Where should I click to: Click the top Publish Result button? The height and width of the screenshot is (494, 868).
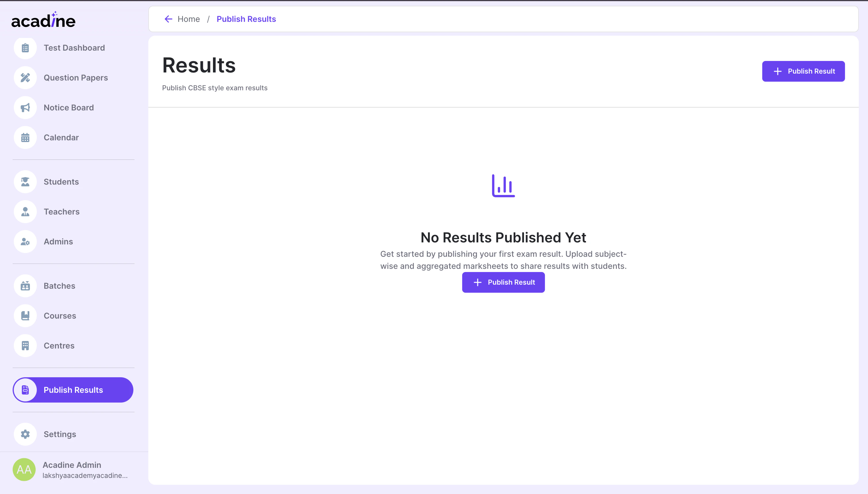[804, 71]
